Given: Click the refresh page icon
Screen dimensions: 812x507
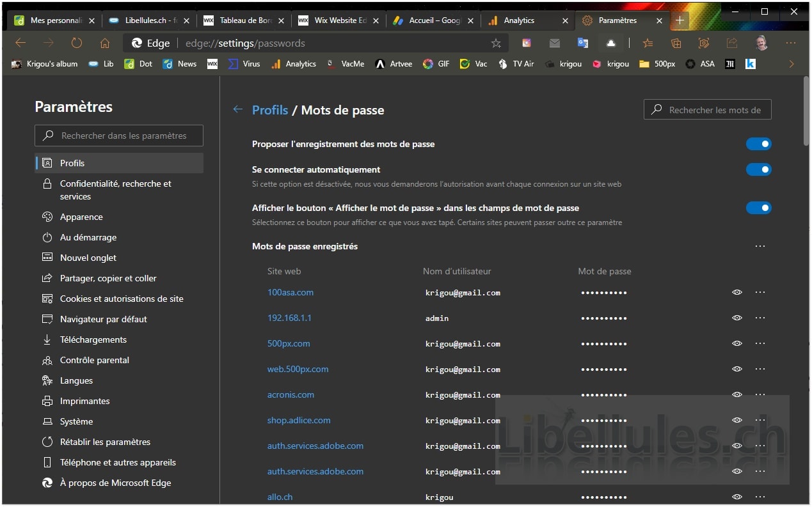Looking at the screenshot, I should tap(77, 43).
